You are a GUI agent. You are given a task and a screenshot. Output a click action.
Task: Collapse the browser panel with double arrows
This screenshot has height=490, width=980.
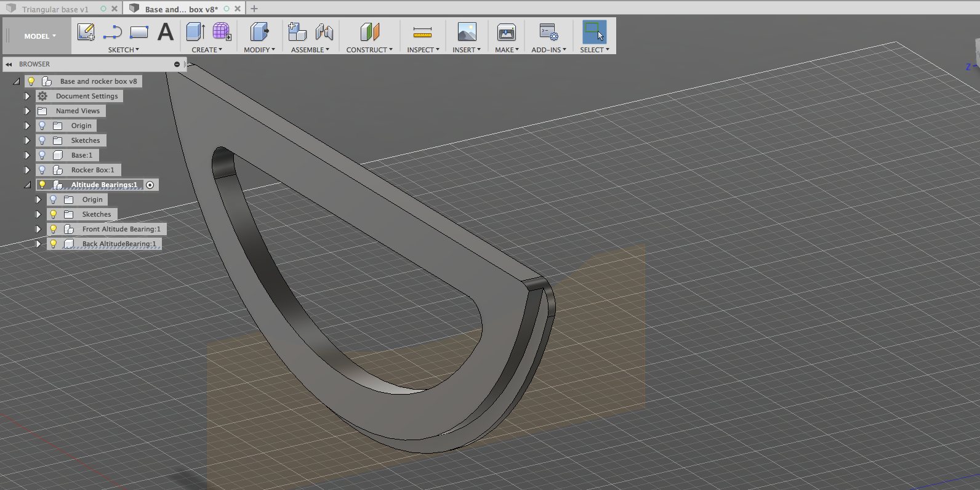tap(9, 64)
